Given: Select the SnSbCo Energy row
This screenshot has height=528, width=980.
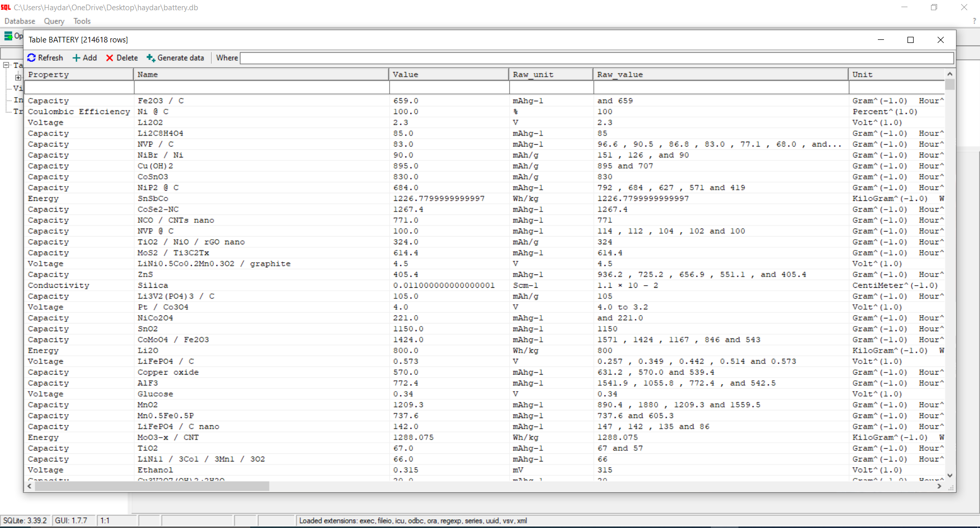Looking at the screenshot, I should pos(204,198).
